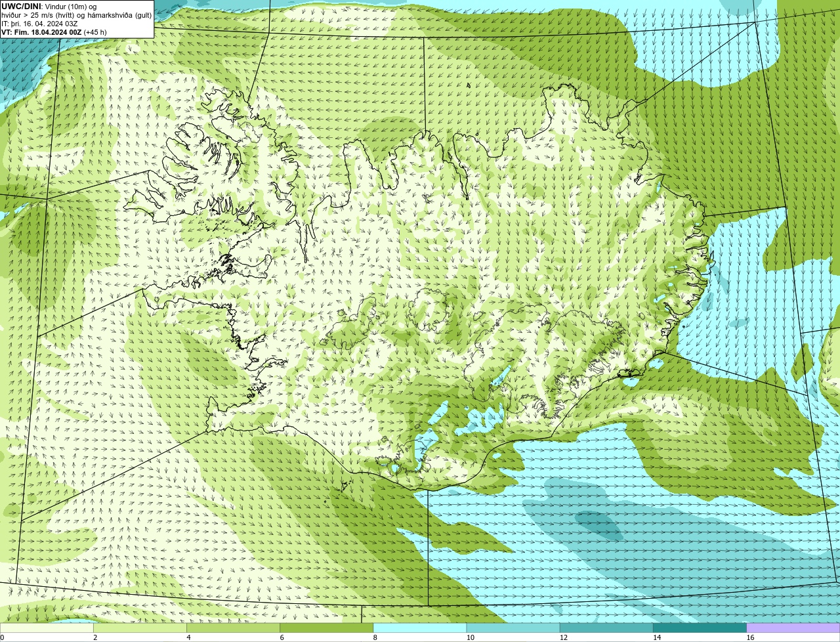Click the '12' scale label
Screen dimensions: 840x642
(563, 637)
